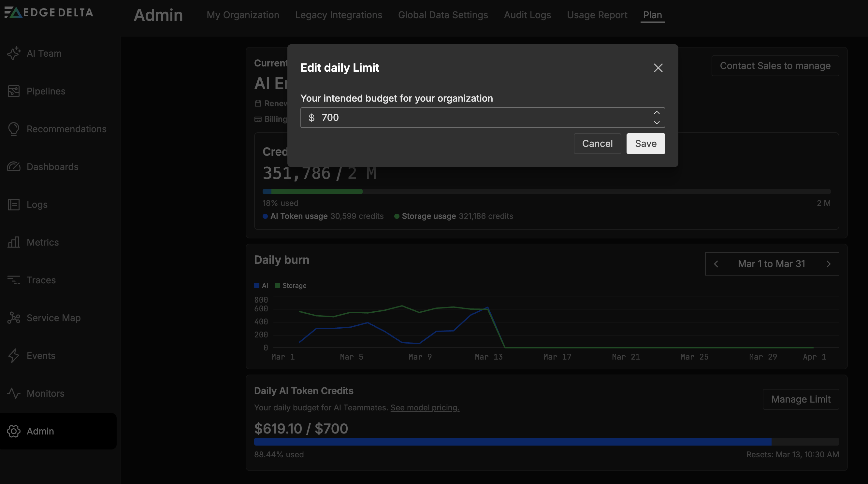The width and height of the screenshot is (868, 484).
Task: Select the Monitors icon
Action: click(14, 393)
